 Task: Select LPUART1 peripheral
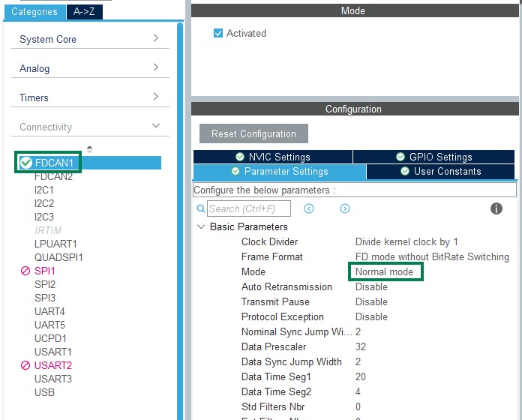pyautogui.click(x=55, y=244)
